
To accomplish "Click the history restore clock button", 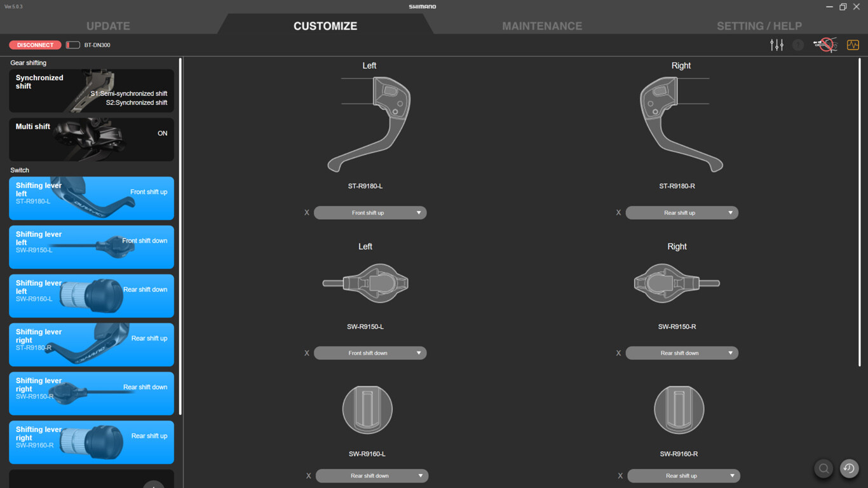I will pyautogui.click(x=849, y=469).
